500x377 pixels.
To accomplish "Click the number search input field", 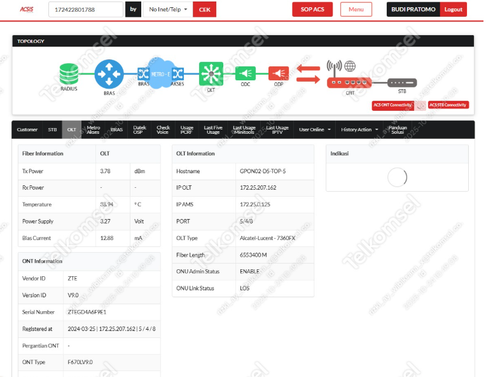I will click(x=86, y=9).
